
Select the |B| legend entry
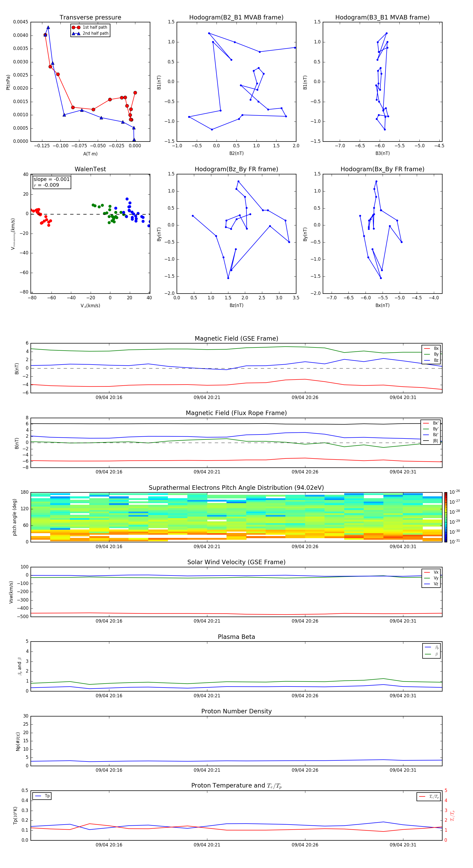point(431,441)
